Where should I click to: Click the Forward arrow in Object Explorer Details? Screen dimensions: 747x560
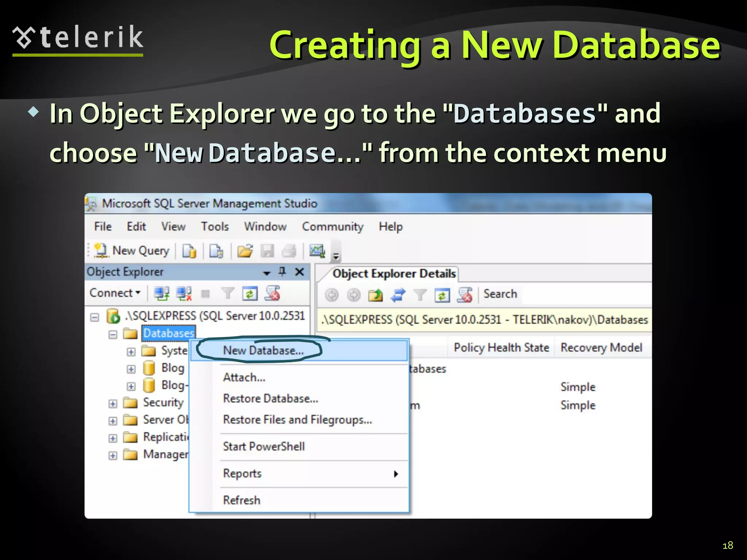(353, 295)
